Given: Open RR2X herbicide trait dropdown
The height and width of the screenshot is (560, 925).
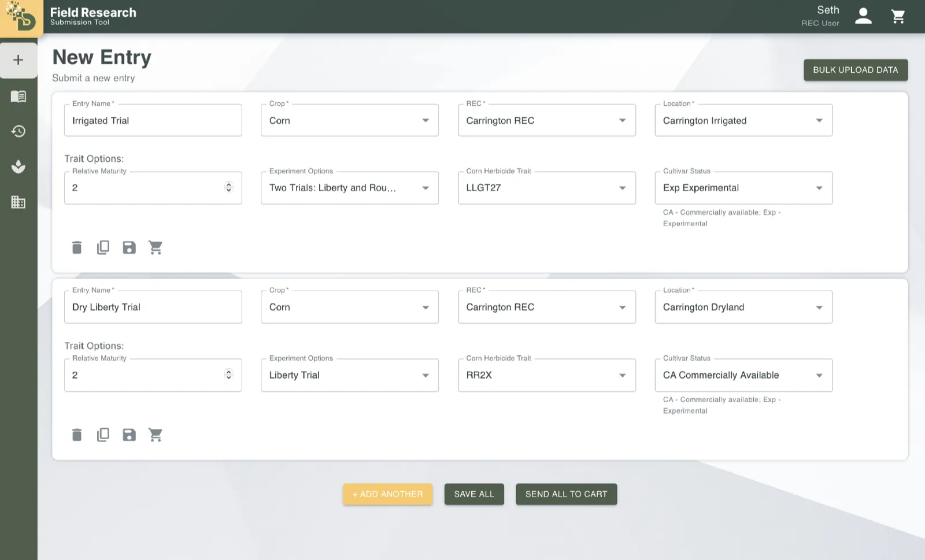Looking at the screenshot, I should [x=547, y=375].
